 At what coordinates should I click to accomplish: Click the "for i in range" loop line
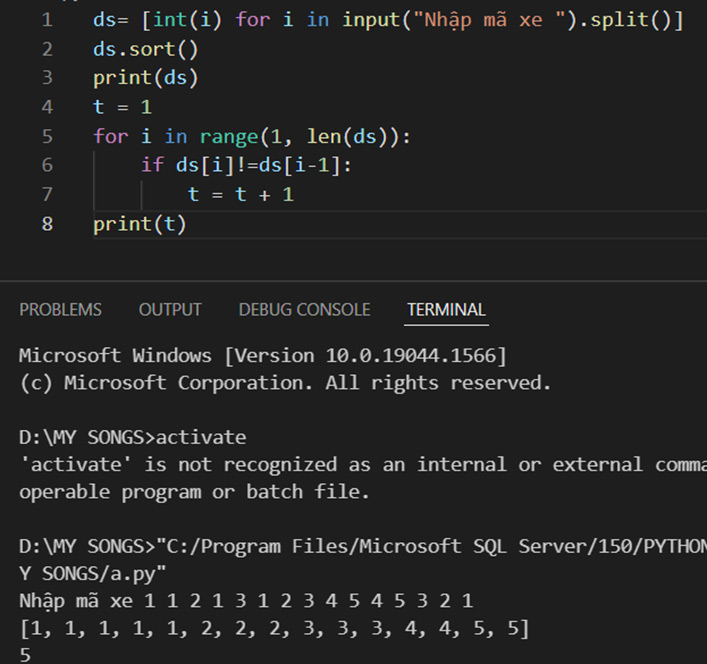click(x=252, y=136)
